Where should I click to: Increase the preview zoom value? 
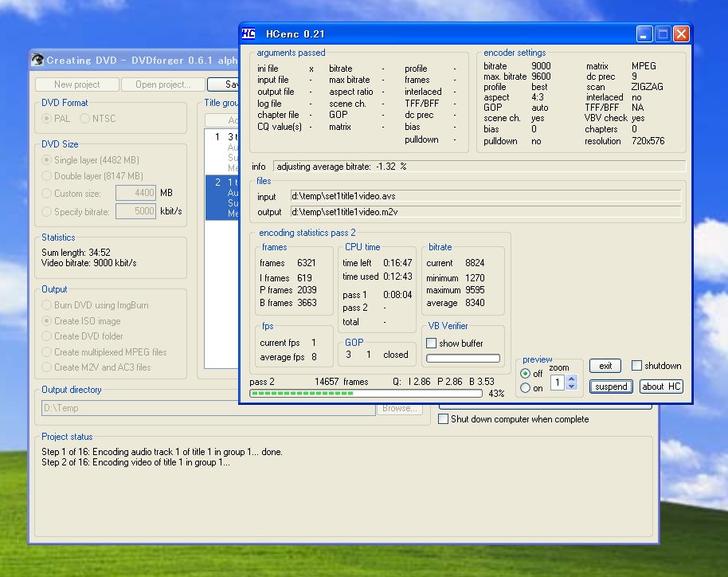tap(572, 379)
